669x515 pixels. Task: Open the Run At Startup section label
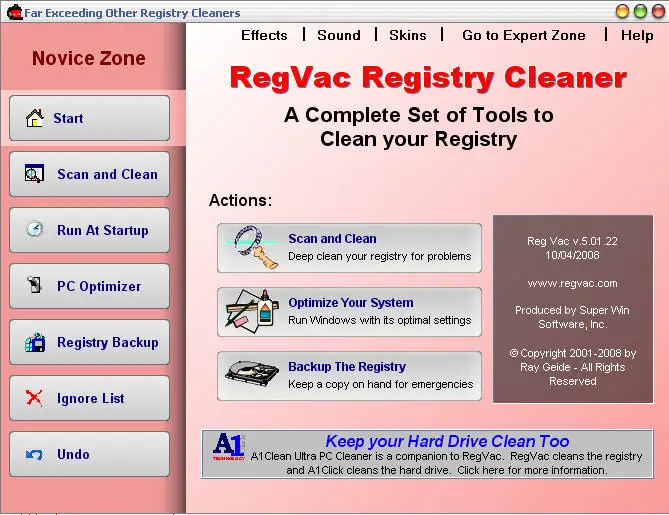pos(103,230)
